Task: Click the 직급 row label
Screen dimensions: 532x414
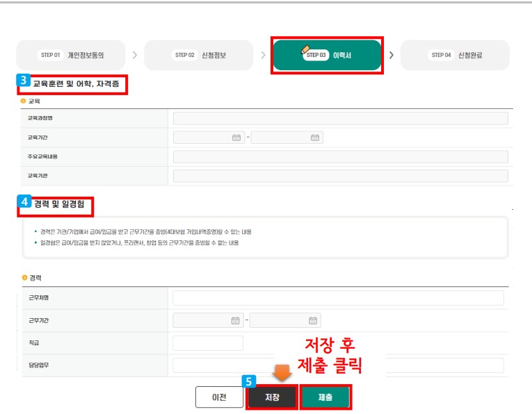Action: pyautogui.click(x=34, y=342)
